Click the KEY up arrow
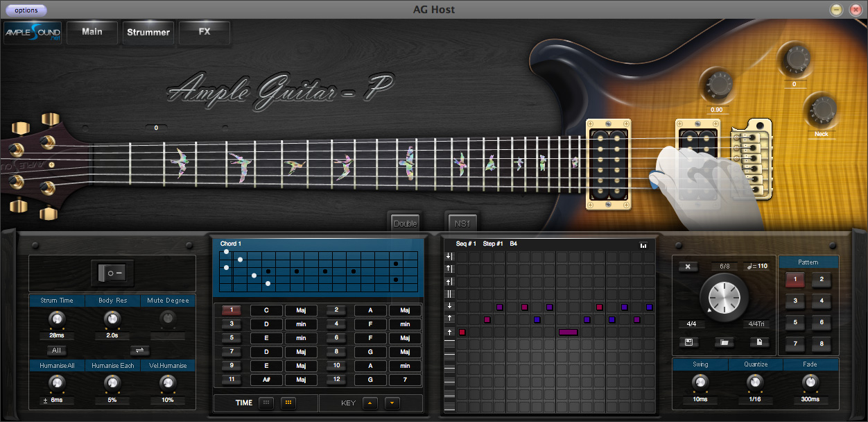This screenshot has width=868, height=422. click(x=370, y=403)
